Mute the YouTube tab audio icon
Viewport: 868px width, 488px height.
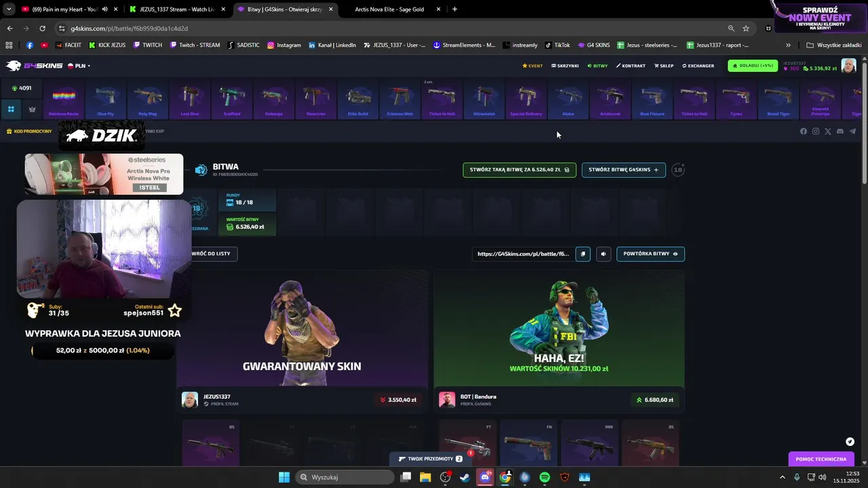point(104,9)
